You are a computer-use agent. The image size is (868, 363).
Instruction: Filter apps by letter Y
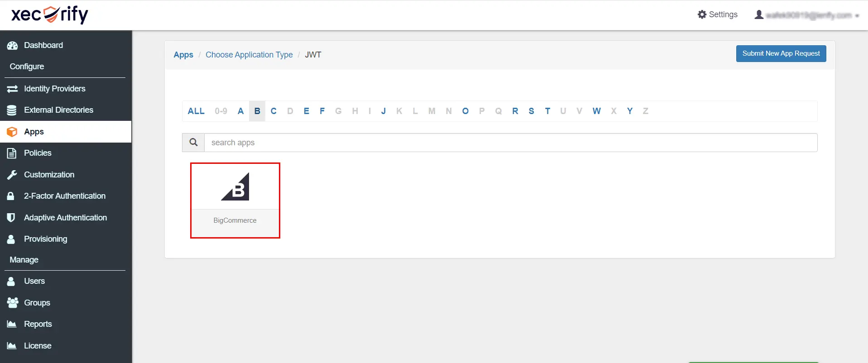(630, 111)
